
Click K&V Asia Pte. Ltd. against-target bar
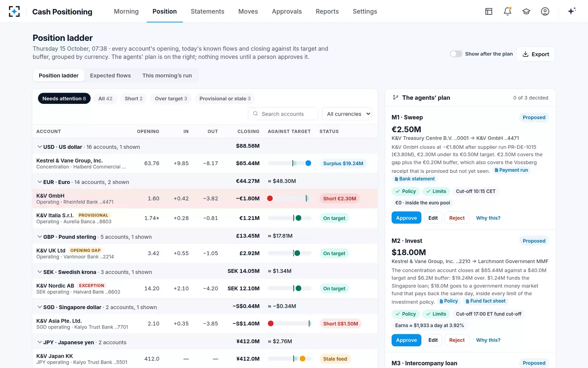pyautogui.click(x=290, y=323)
